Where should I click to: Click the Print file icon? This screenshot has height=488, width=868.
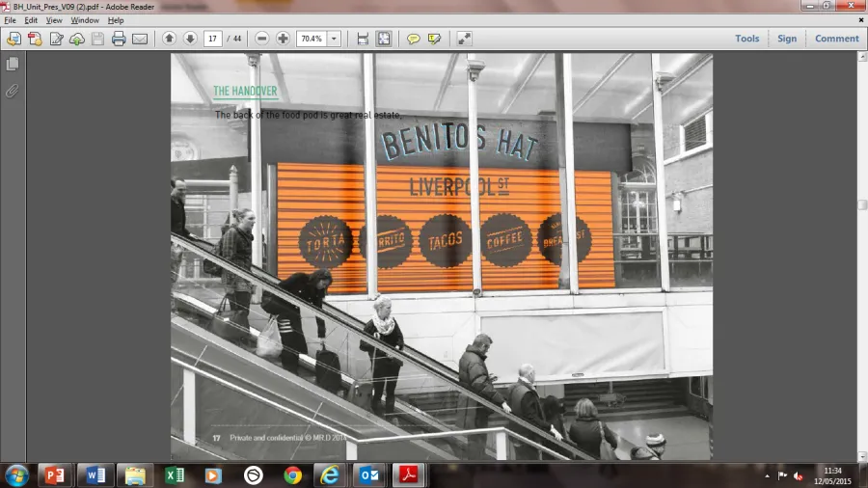[x=119, y=39]
